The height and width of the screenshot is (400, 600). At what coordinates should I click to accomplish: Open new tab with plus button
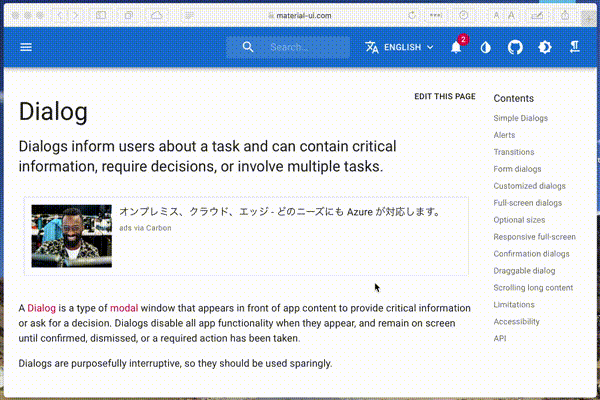(x=588, y=18)
